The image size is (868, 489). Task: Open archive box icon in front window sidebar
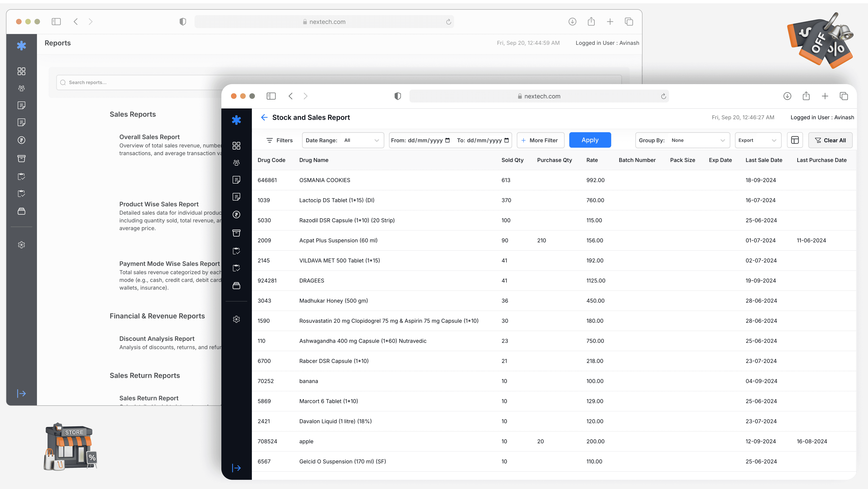pyautogui.click(x=236, y=233)
